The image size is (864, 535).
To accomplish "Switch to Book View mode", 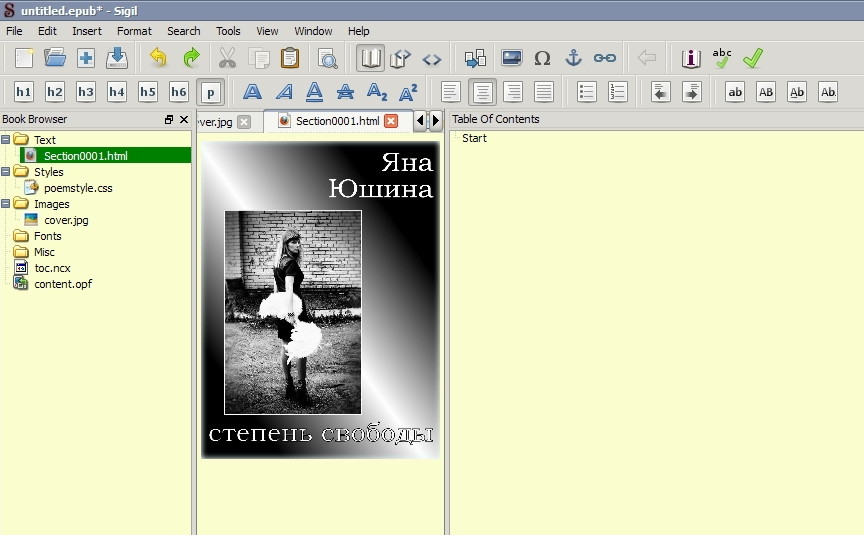I will click(x=371, y=58).
